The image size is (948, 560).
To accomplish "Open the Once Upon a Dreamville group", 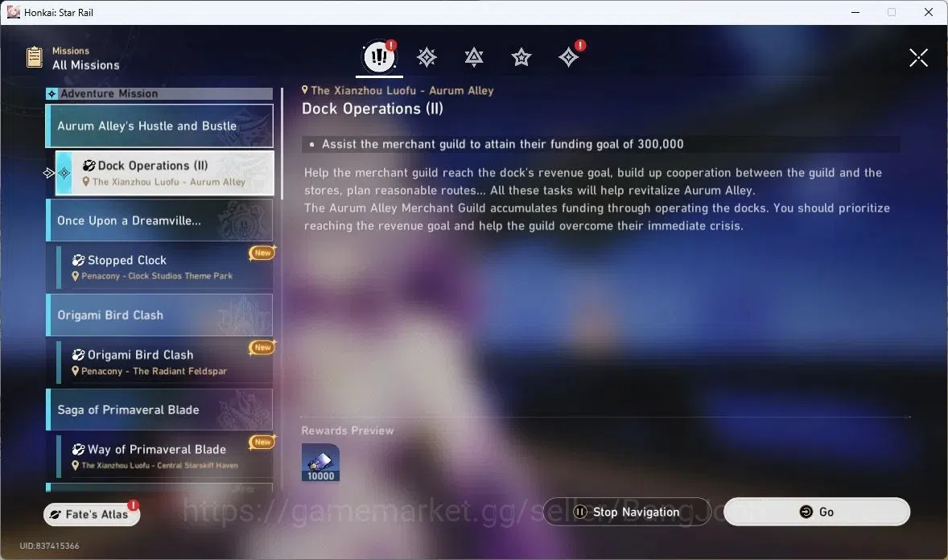I will [160, 220].
